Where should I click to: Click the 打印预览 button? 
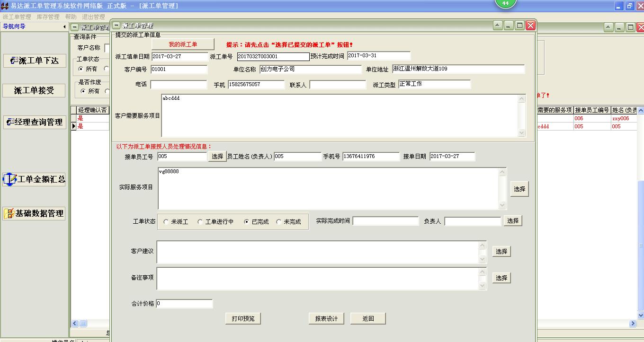[243, 318]
